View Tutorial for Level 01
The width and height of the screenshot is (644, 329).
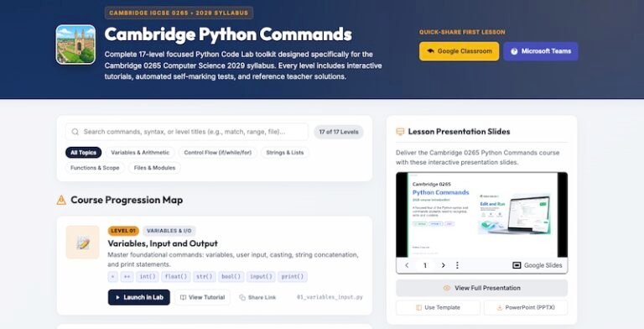coord(202,297)
